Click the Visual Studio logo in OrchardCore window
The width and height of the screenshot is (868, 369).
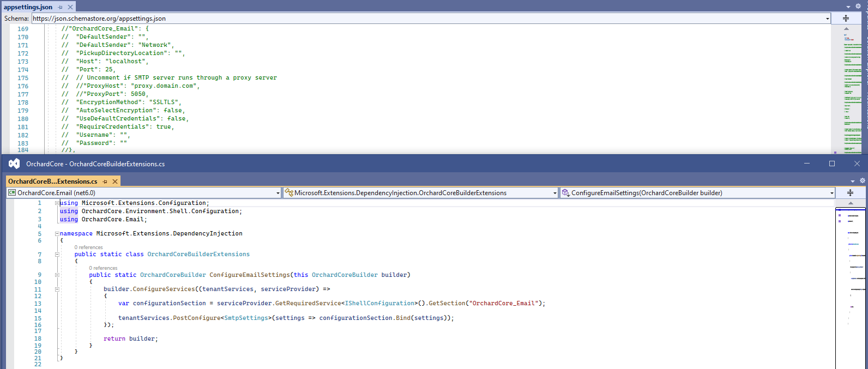(x=14, y=164)
